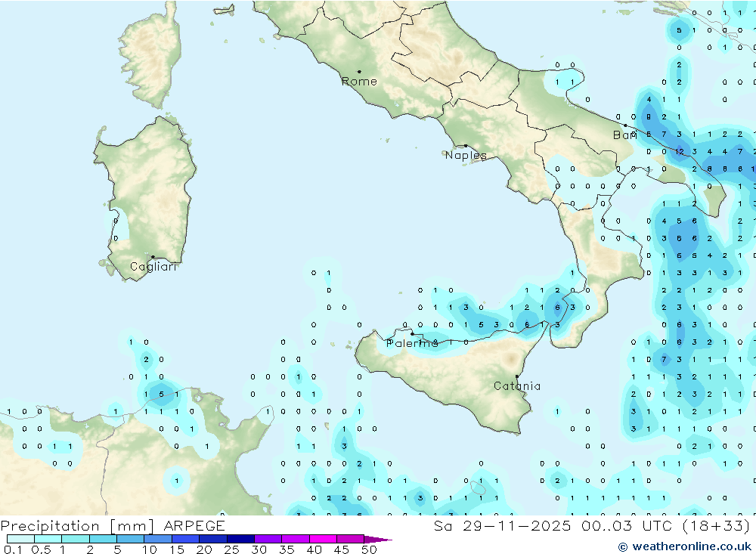Pick the legend swatch between 30 and 35

(268, 539)
